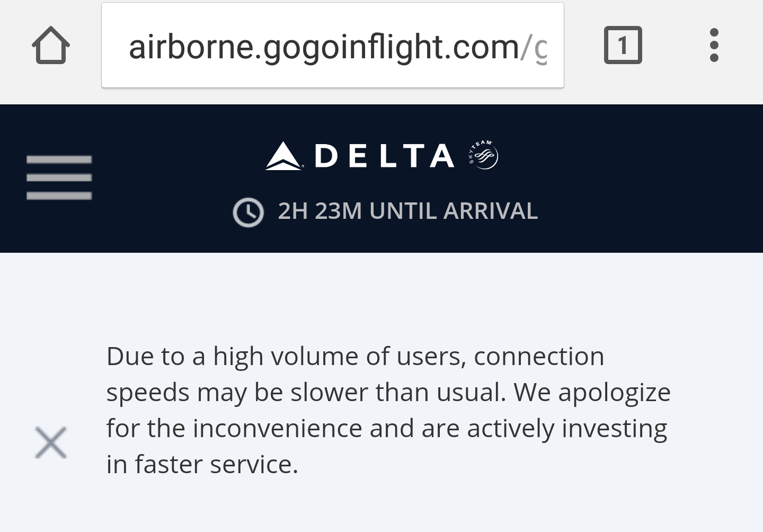Tap the browser home icon
The height and width of the screenshot is (532, 763).
(51, 46)
